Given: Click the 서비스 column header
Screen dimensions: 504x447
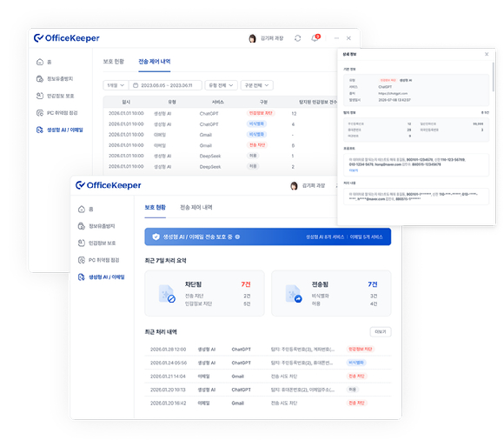Looking at the screenshot, I should click(217, 102).
